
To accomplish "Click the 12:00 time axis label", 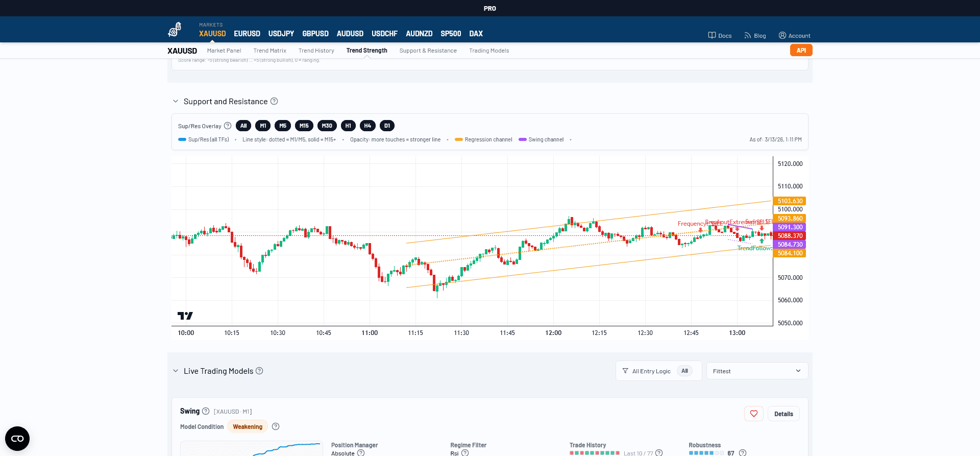I will (553, 332).
